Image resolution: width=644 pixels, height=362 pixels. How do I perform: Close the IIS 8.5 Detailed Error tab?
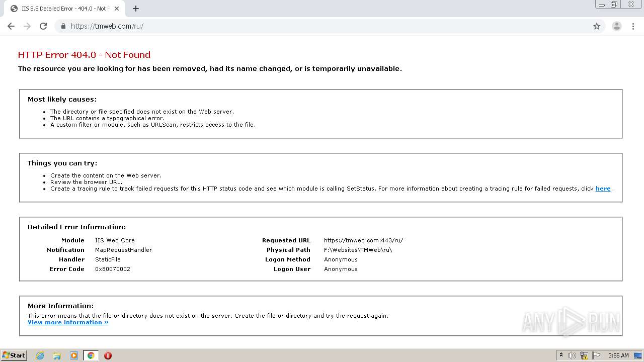pos(117,9)
